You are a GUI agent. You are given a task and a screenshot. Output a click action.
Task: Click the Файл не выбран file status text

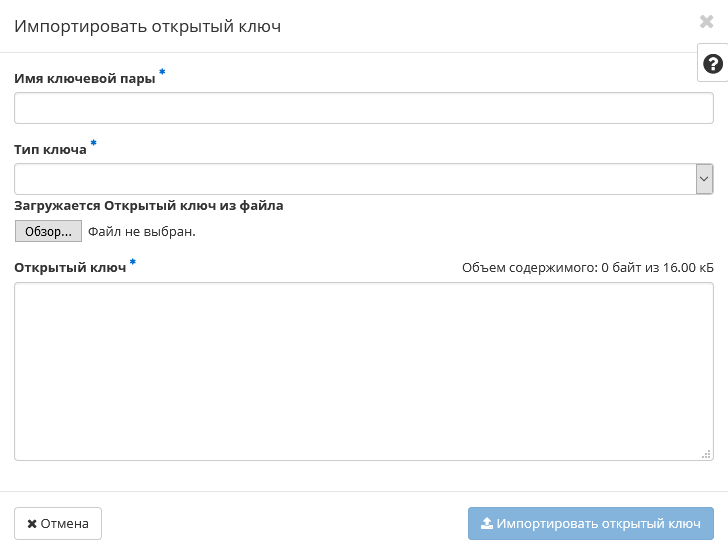(142, 232)
